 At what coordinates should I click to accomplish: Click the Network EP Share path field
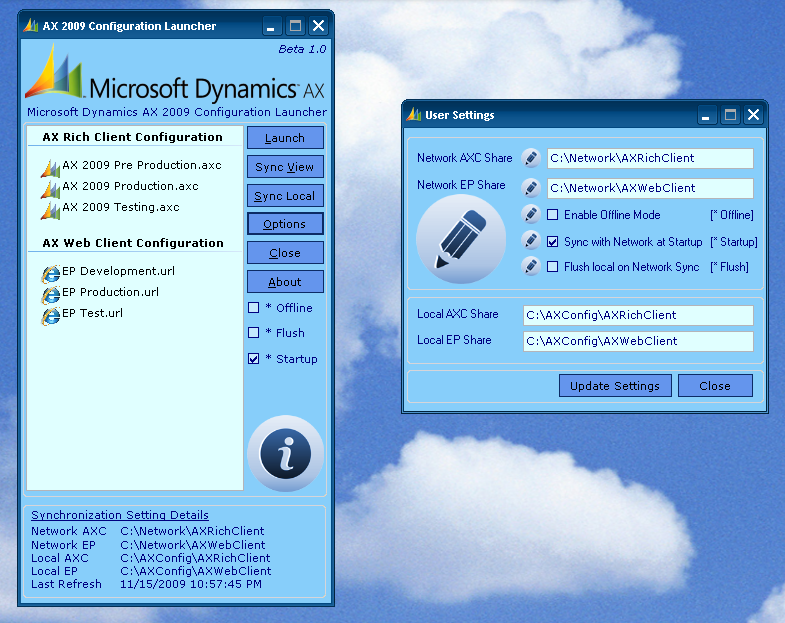point(650,188)
